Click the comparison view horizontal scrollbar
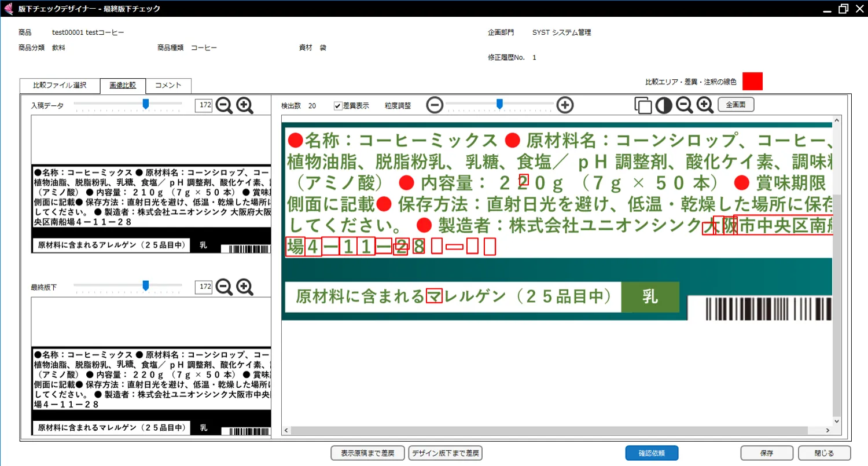The image size is (868, 466). 549,431
